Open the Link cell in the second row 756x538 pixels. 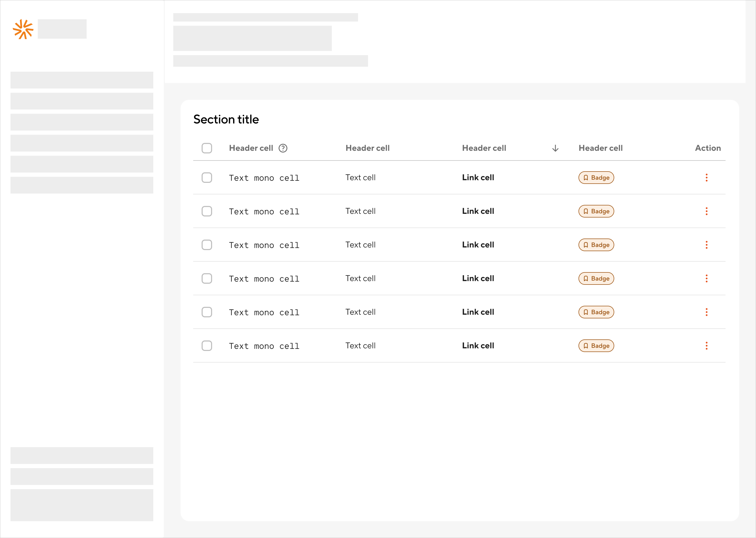pos(478,211)
